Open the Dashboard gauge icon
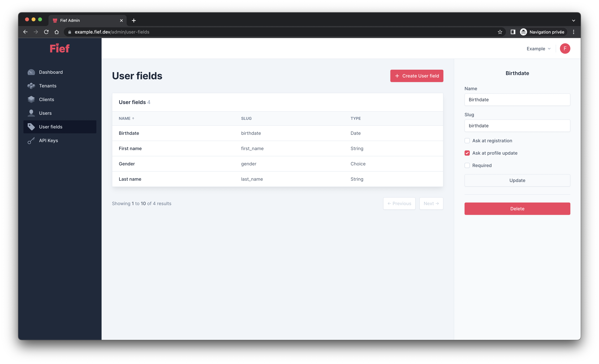The height and width of the screenshot is (364, 599). pos(31,72)
